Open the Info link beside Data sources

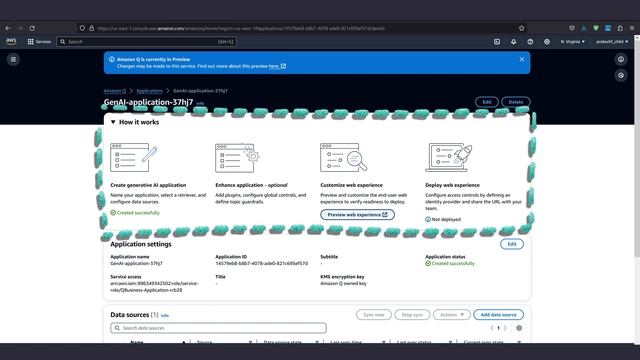pos(164,316)
